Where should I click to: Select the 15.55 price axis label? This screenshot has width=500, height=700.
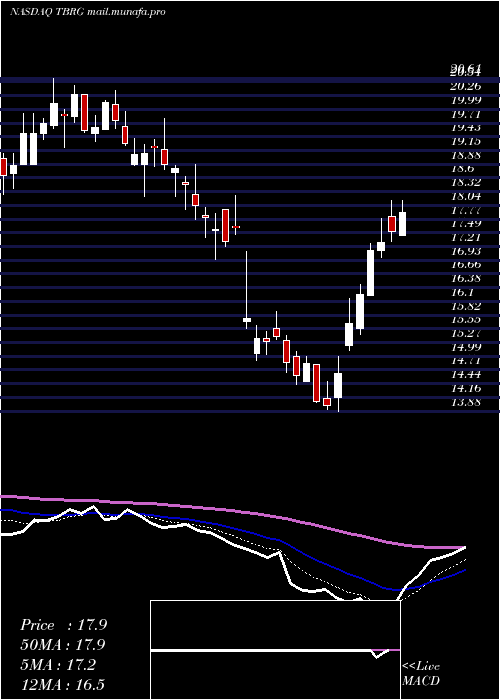(x=466, y=320)
